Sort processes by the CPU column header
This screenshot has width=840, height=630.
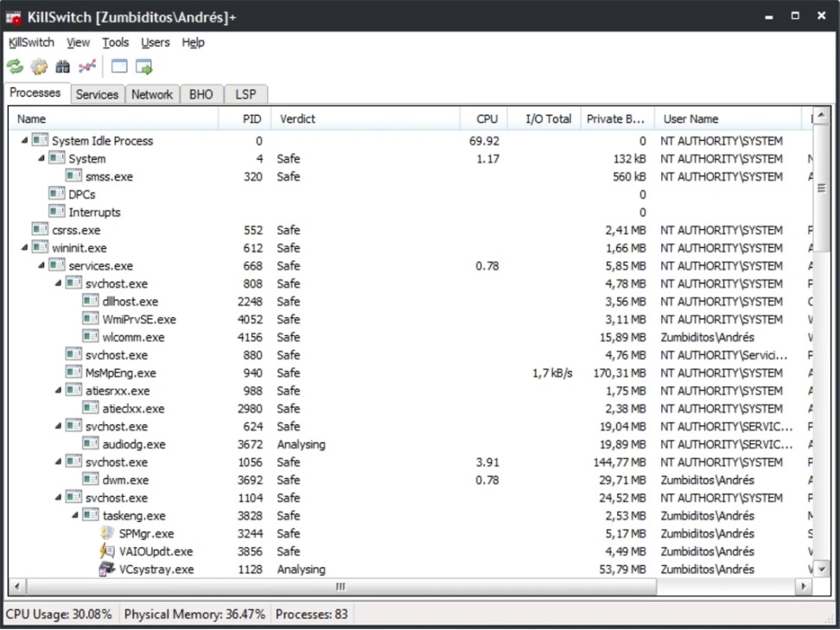point(487,119)
